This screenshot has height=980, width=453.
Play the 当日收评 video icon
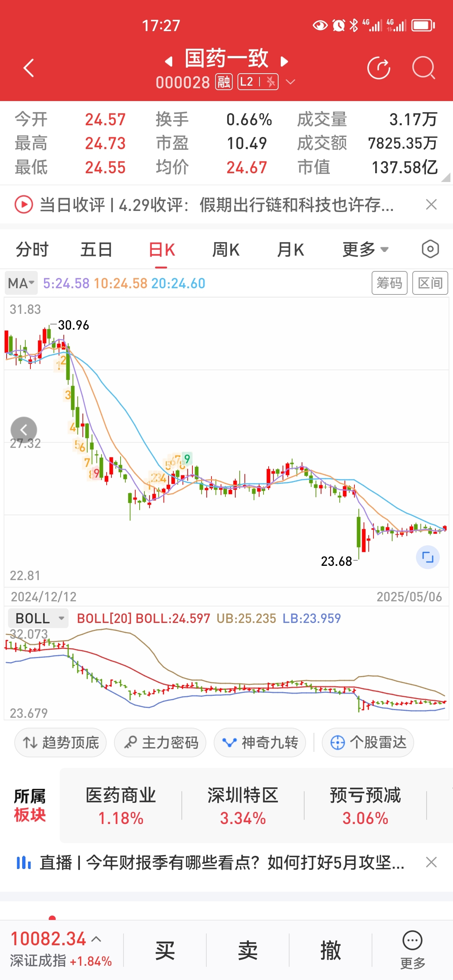click(23, 204)
